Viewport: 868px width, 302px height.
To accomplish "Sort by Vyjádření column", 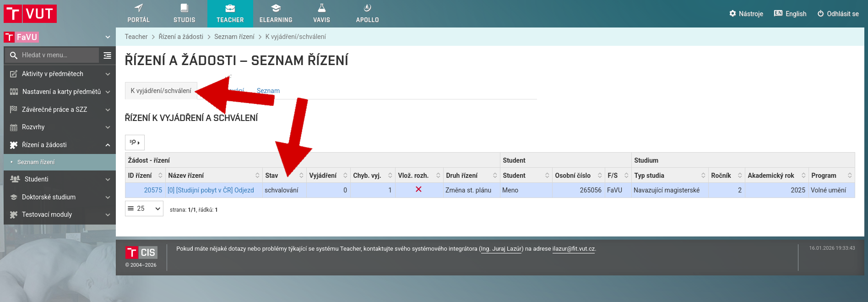I will pyautogui.click(x=328, y=176).
